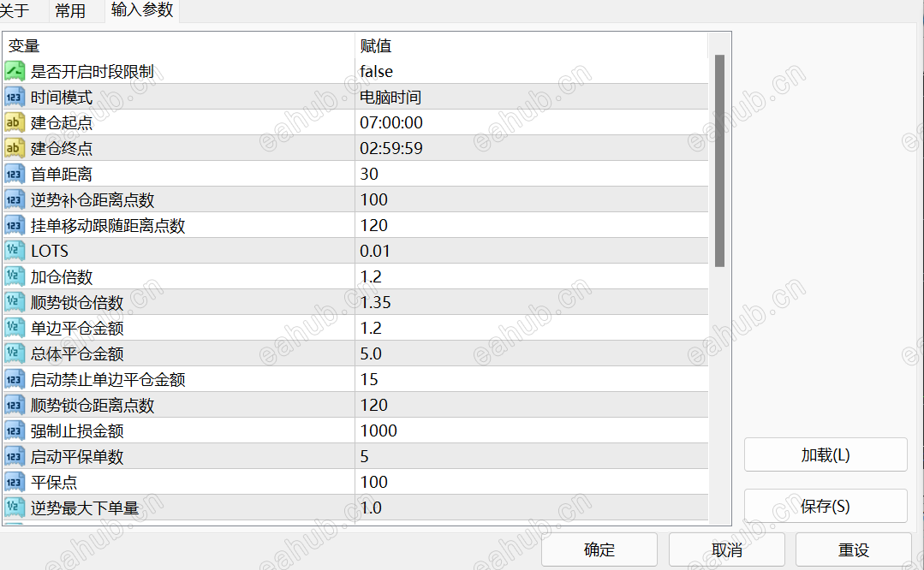
Task: Click the integer icon beside 时间模式
Action: (x=15, y=98)
